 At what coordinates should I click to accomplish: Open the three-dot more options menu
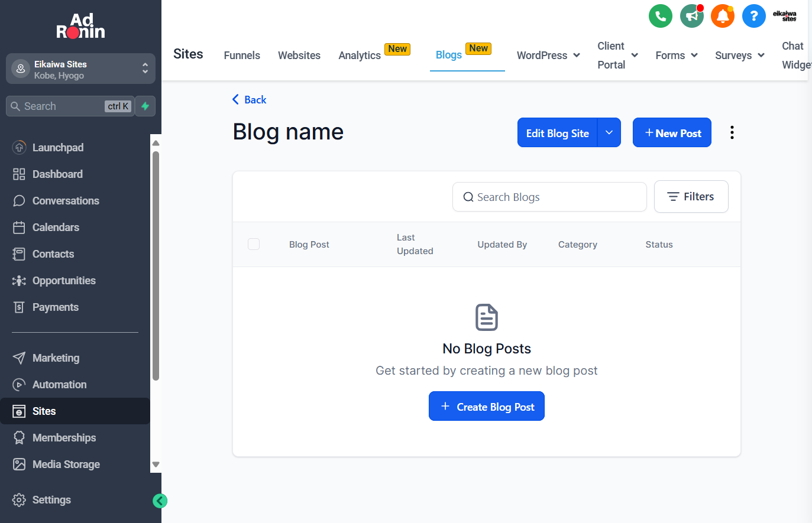(732, 133)
